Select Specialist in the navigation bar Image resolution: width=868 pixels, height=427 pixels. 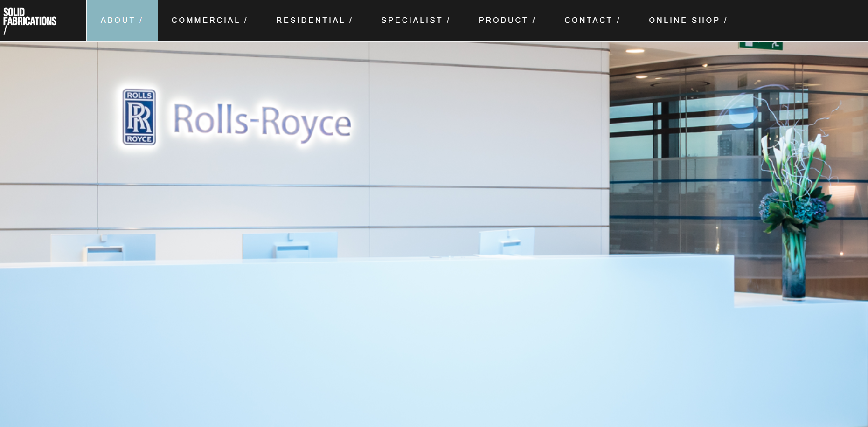pos(415,21)
